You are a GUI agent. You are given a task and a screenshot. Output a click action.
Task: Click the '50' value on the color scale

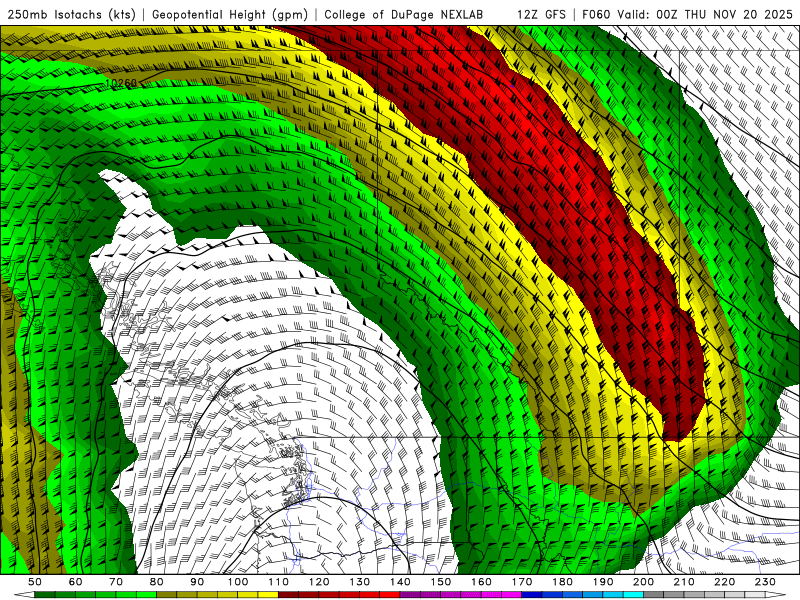coord(35,582)
